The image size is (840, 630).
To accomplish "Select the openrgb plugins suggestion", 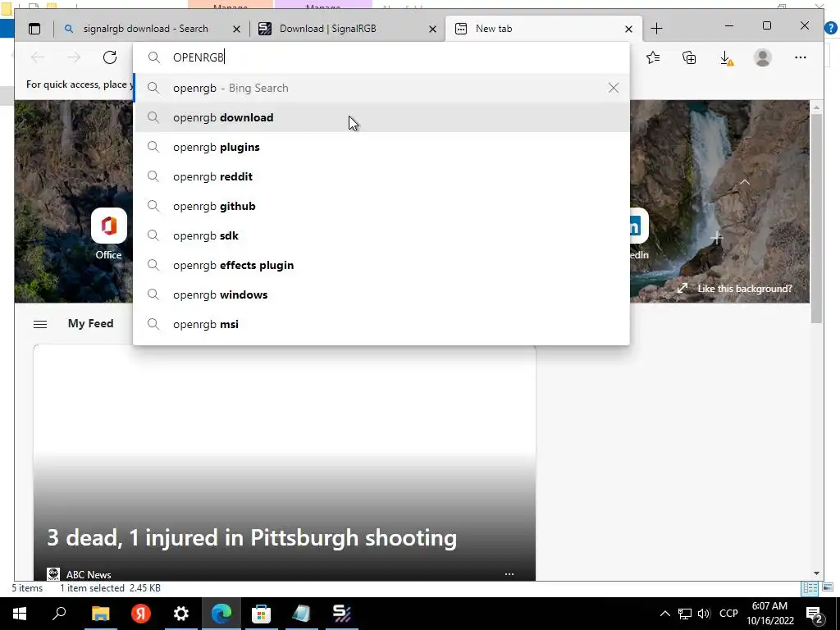I will 381,147.
